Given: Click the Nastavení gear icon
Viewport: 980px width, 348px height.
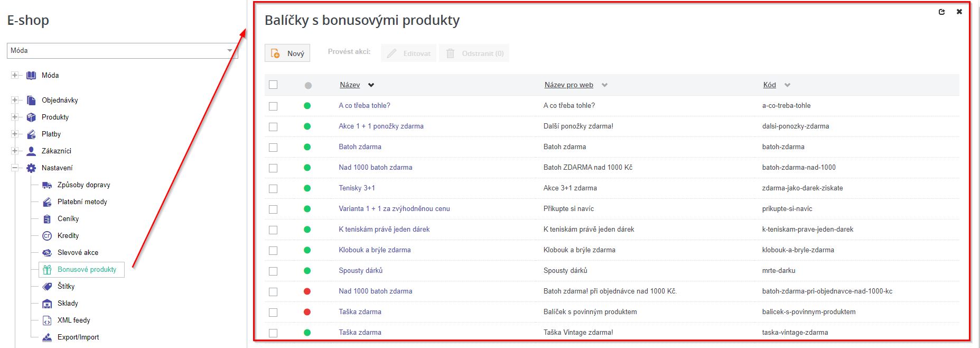Looking at the screenshot, I should click(31, 168).
